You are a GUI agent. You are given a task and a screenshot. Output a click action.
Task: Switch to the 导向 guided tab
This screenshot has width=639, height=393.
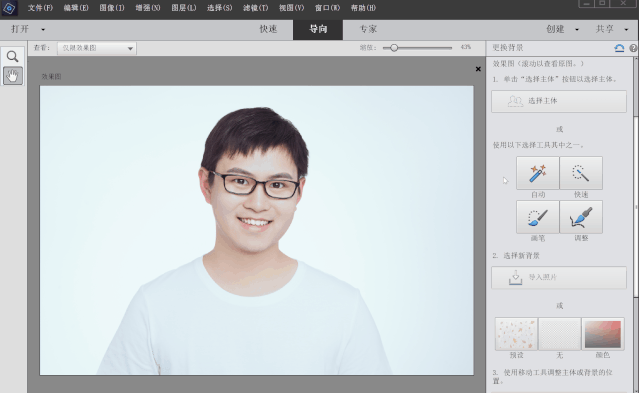[x=318, y=29]
